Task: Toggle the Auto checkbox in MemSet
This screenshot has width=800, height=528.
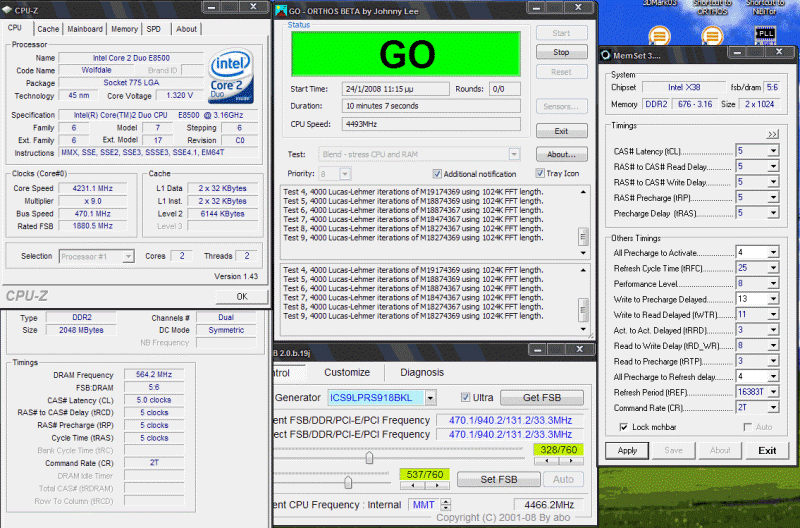Action: click(x=748, y=427)
